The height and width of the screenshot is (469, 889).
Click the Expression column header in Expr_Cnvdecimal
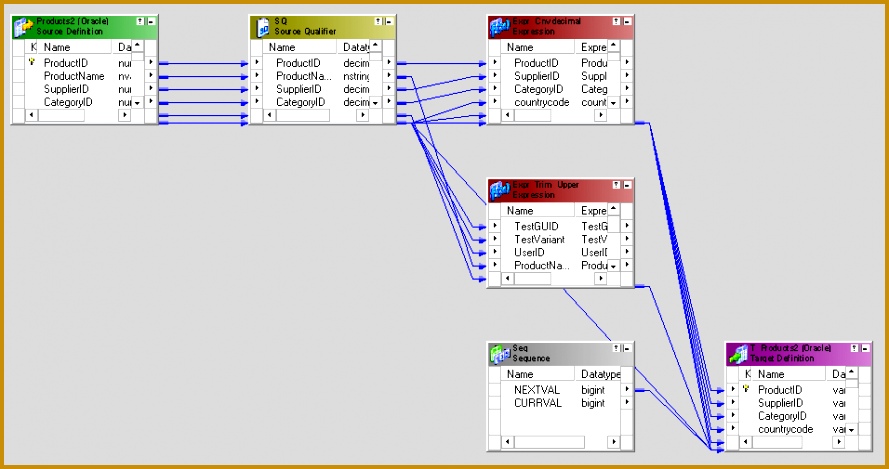click(x=591, y=47)
